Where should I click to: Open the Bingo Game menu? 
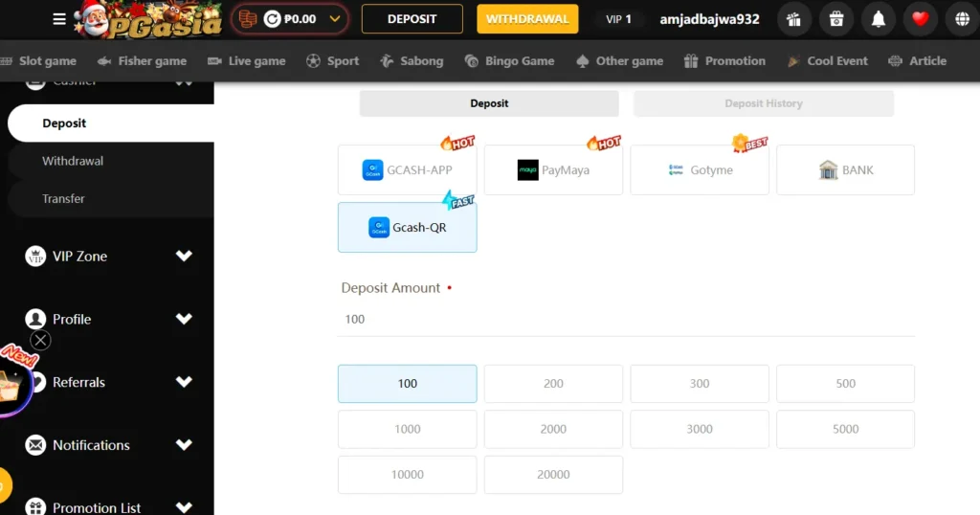(509, 60)
